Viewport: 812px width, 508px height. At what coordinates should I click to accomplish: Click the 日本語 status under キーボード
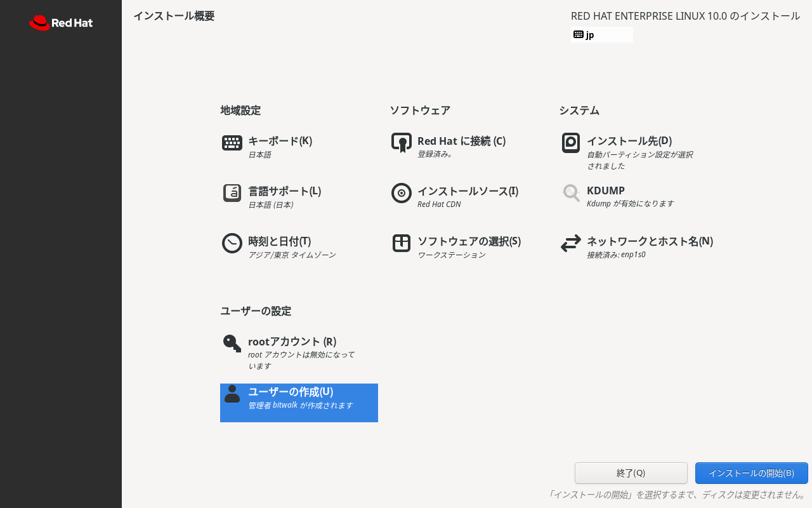[259, 154]
